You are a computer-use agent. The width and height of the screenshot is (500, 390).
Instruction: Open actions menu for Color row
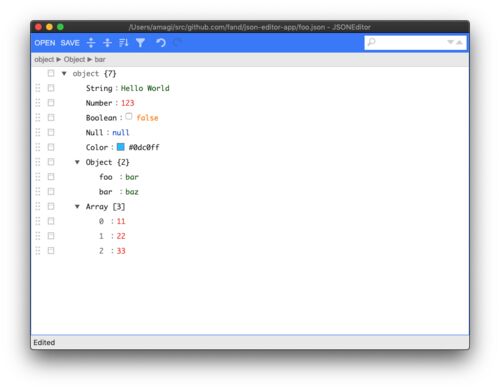pos(51,147)
